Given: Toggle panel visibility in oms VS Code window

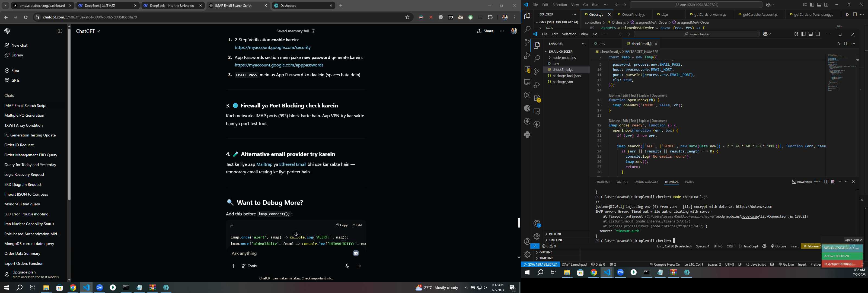Looking at the screenshot, I should 819,5.
